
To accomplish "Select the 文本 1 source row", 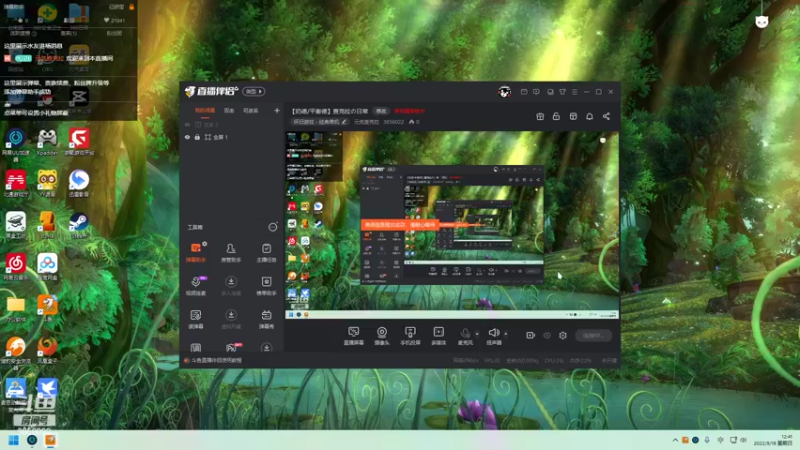I will (x=232, y=124).
